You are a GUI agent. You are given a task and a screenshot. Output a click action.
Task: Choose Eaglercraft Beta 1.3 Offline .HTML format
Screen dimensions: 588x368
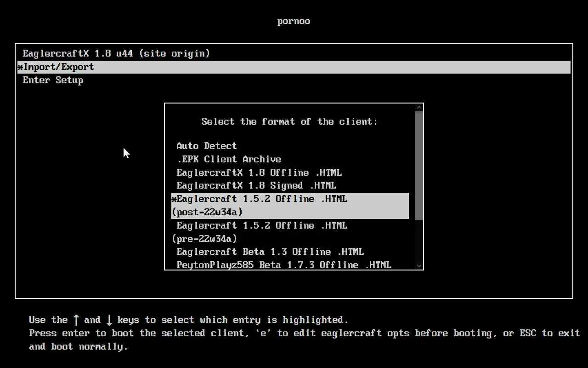click(290, 252)
